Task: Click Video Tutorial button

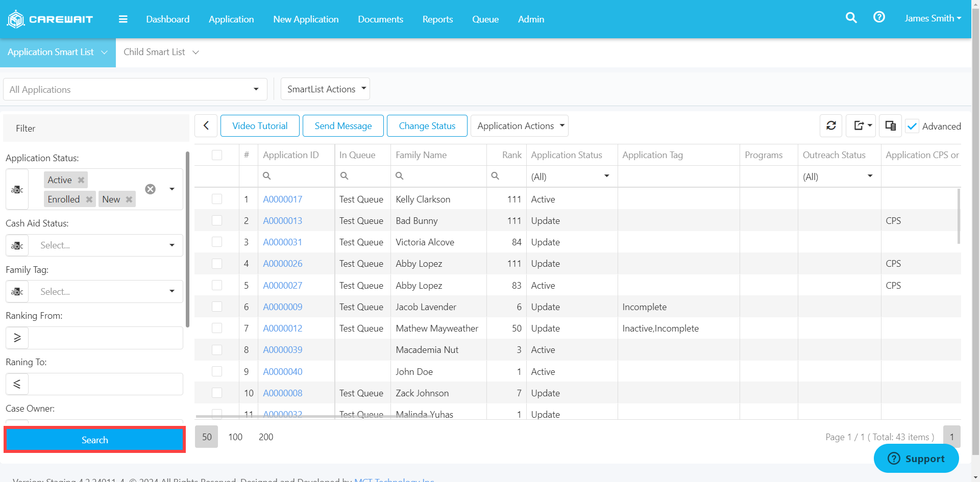Action: tap(260, 126)
